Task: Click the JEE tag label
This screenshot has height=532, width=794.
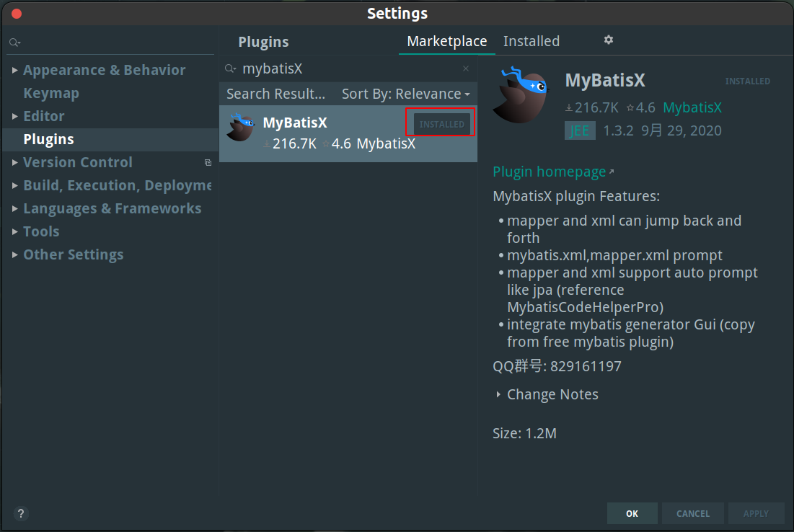Action: pyautogui.click(x=580, y=130)
